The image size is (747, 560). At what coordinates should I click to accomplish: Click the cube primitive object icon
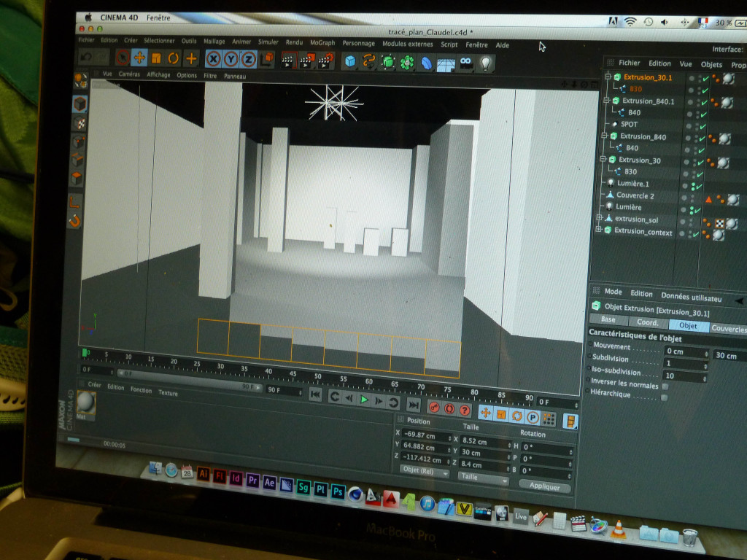click(x=351, y=62)
